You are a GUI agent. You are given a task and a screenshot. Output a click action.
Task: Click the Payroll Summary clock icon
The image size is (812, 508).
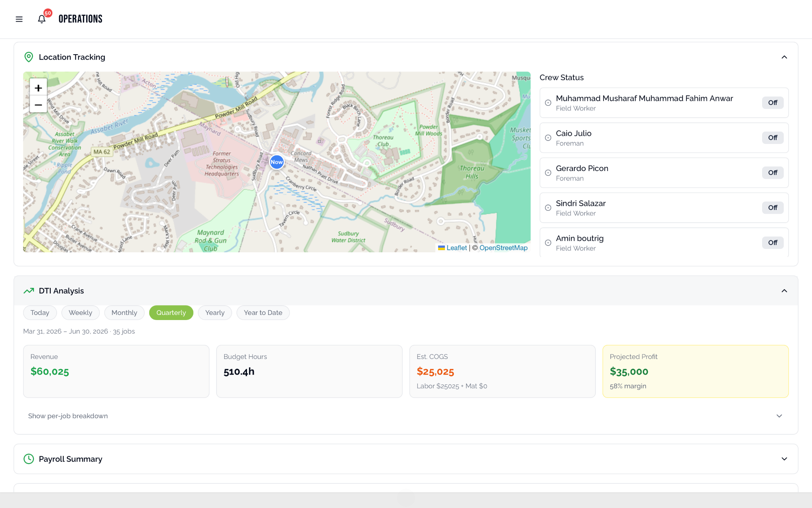click(x=29, y=459)
